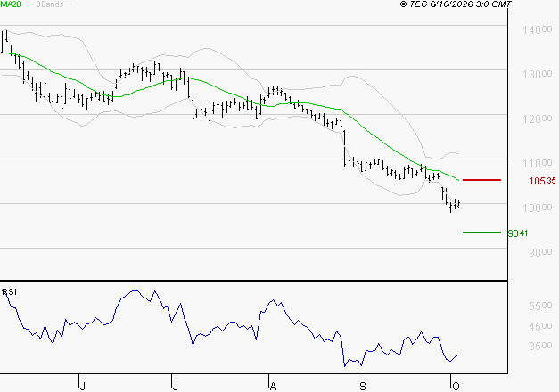This screenshot has width=559, height=392.
Task: Click the A month marker
Action: click(x=273, y=387)
